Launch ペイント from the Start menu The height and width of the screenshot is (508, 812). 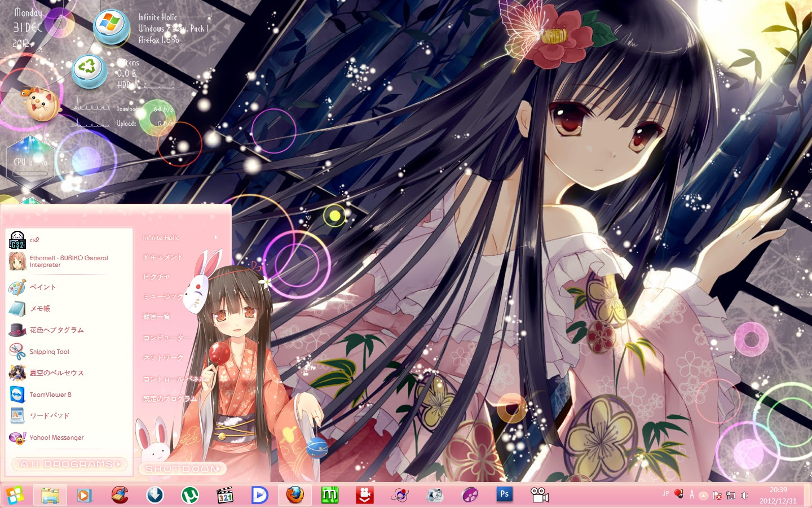click(x=69, y=287)
